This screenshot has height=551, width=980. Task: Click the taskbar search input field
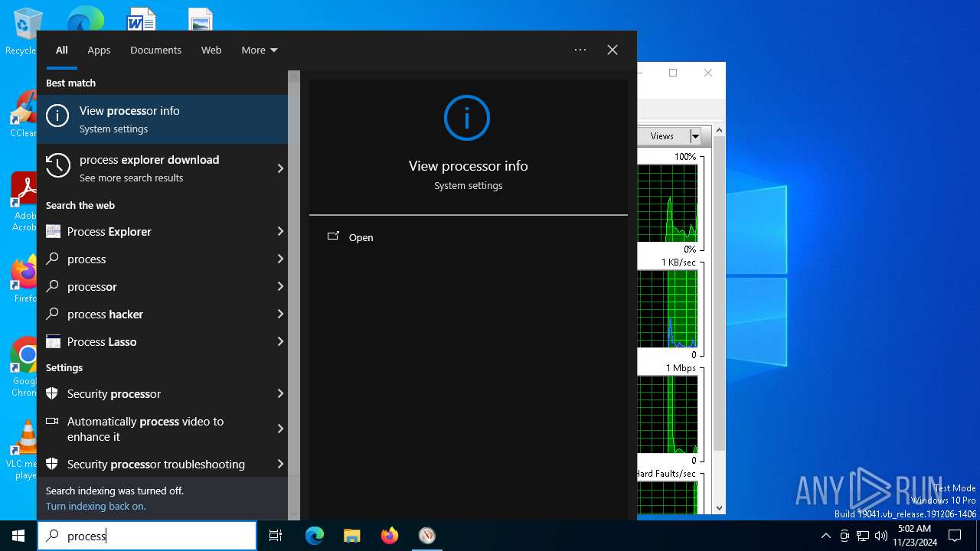147,536
